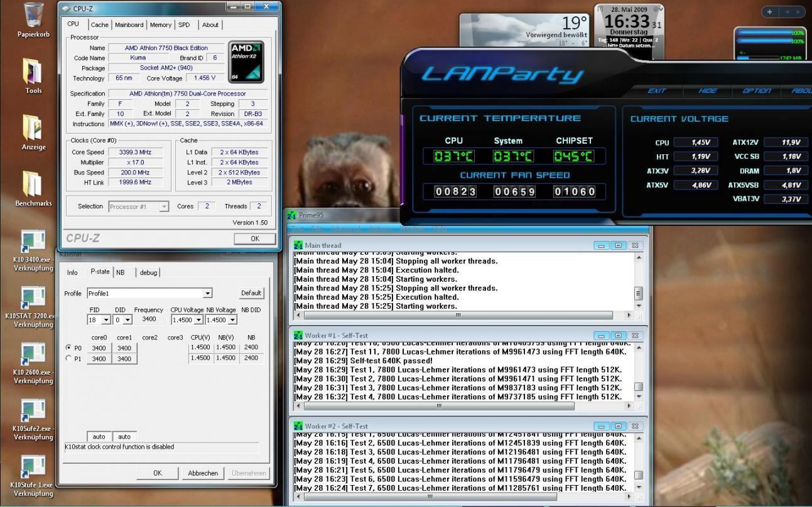This screenshot has height=507, width=812.
Task: Click the sidebar add gadget plus icon
Action: click(x=770, y=12)
